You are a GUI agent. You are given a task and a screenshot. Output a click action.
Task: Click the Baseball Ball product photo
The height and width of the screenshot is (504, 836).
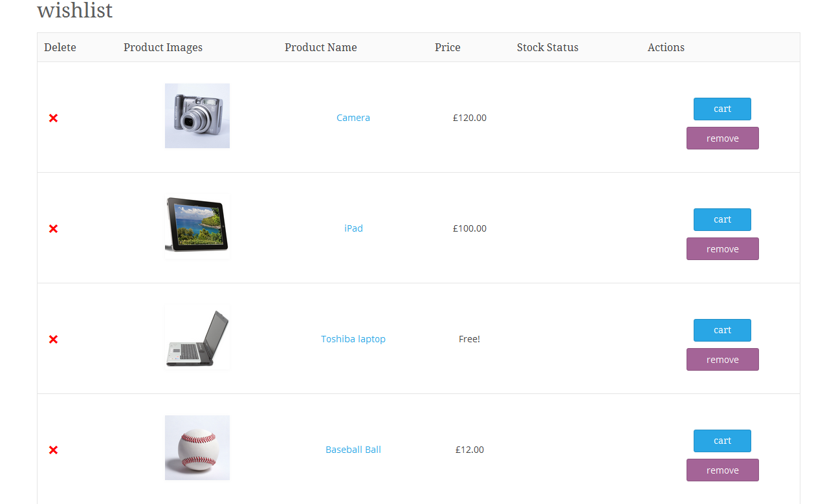[x=197, y=448]
